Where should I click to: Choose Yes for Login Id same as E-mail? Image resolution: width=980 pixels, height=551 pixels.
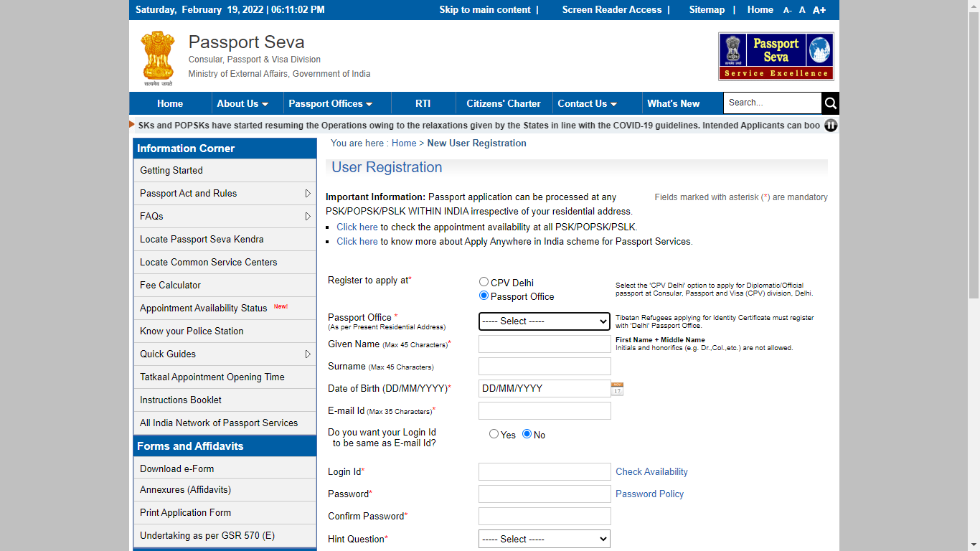[494, 434]
